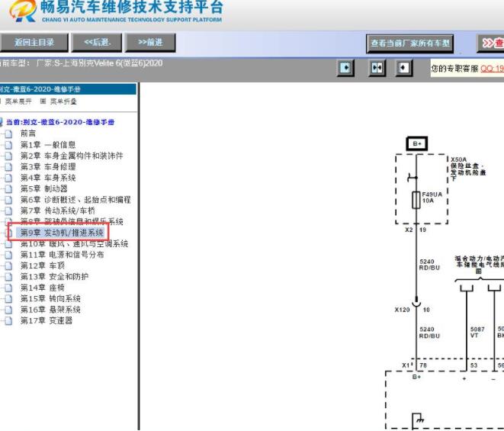
Task: Open 第17章 变速器
Action: click(x=47, y=320)
